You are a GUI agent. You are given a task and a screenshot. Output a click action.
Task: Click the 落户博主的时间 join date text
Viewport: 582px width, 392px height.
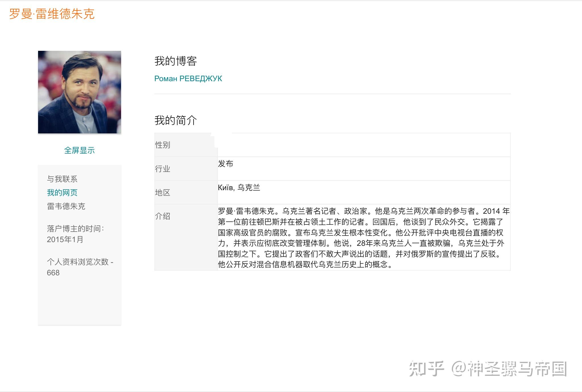[76, 234]
